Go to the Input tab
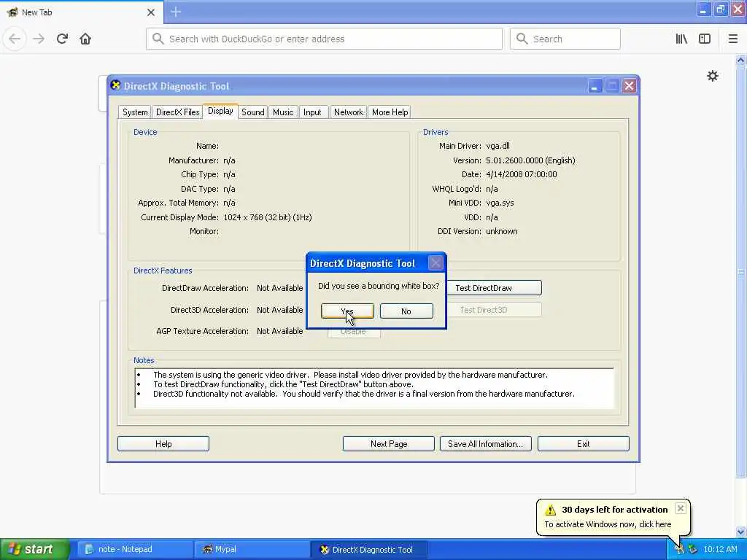This screenshot has height=560, width=747. click(312, 112)
